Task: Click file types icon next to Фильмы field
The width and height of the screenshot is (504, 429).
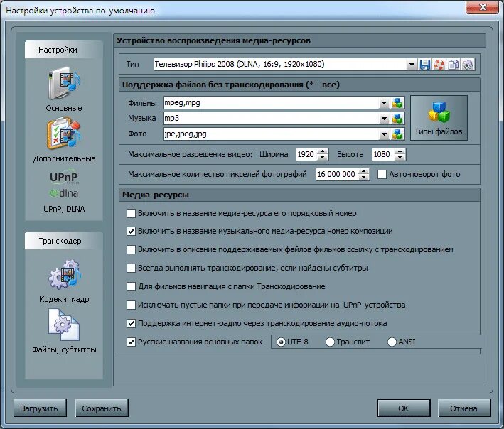Action: tap(397, 103)
